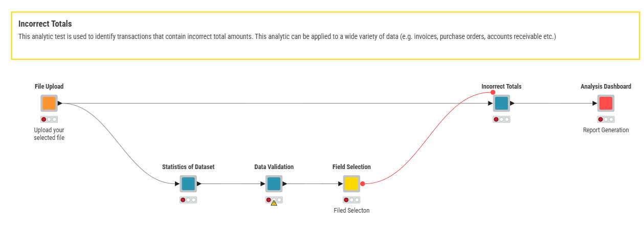Viewport: 644px width, 228px height.
Task: Click the Incorrect Totals node icon
Action: coord(501,103)
